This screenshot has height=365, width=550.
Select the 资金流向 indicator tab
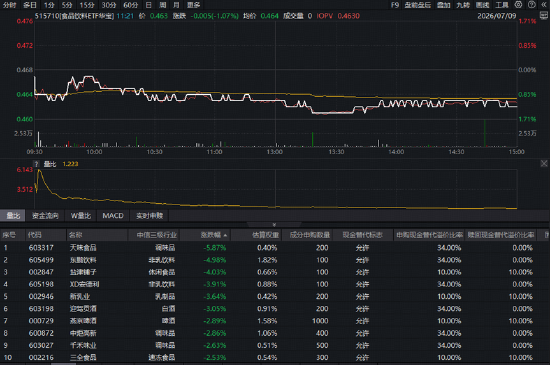pos(45,216)
